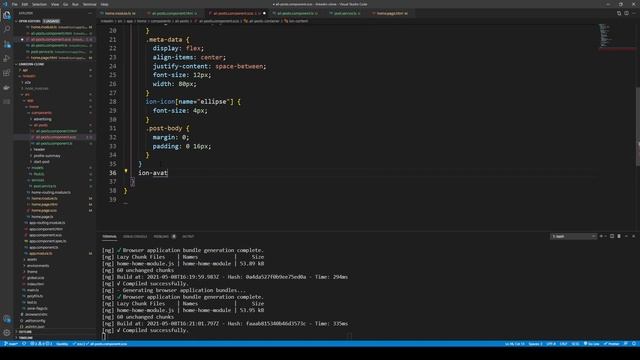This screenshot has width=640, height=360.
Task: Click the Prettier status bar item
Action: click(x=612, y=344)
